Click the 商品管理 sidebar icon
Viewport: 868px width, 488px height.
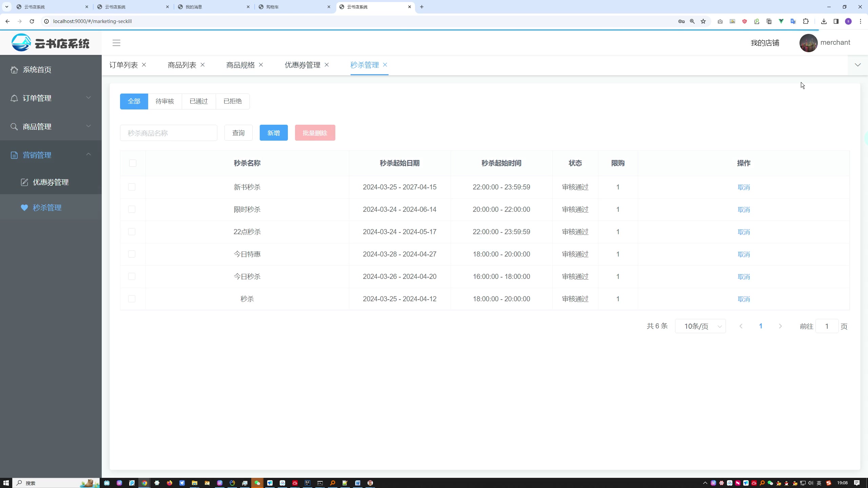click(x=15, y=127)
